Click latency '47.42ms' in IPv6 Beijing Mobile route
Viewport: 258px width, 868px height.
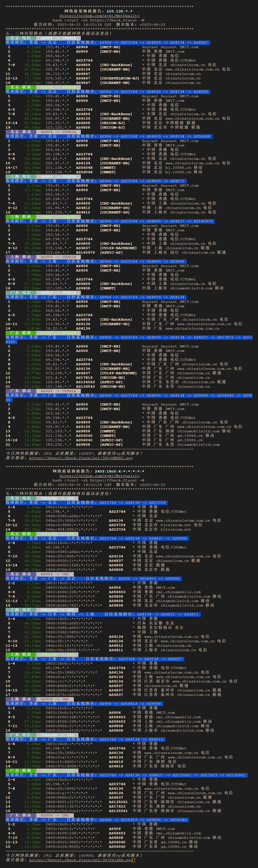pyautogui.click(x=33, y=601)
